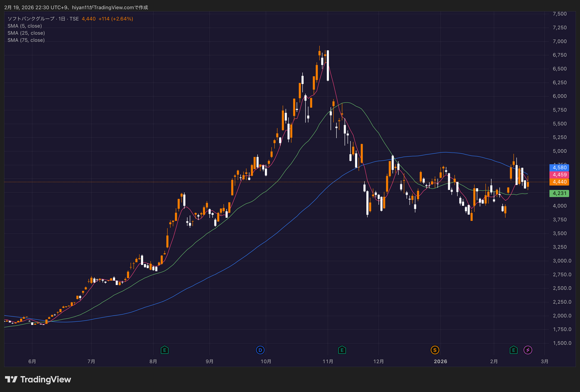Click the 6月 label on time axis
The width and height of the screenshot is (580, 392).
[32, 361]
